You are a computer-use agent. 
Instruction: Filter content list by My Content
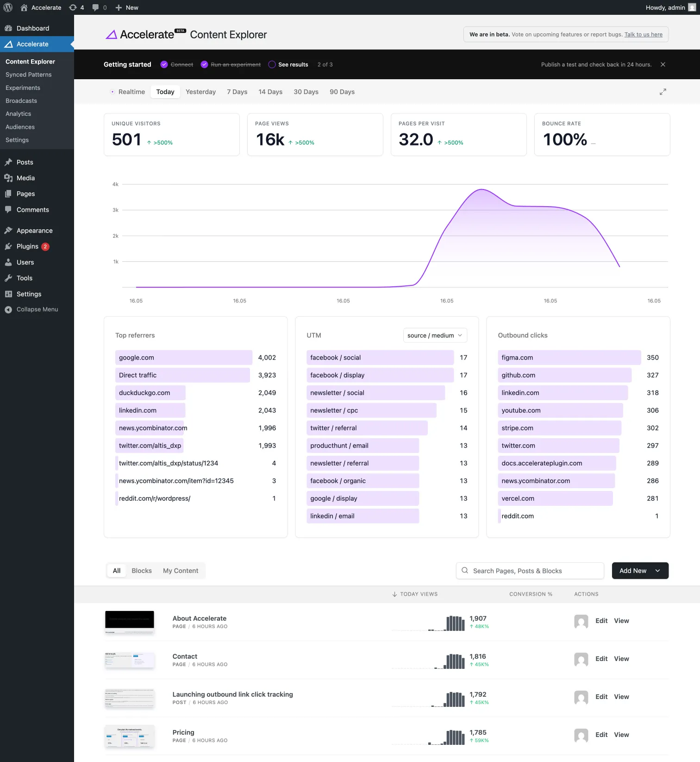181,571
